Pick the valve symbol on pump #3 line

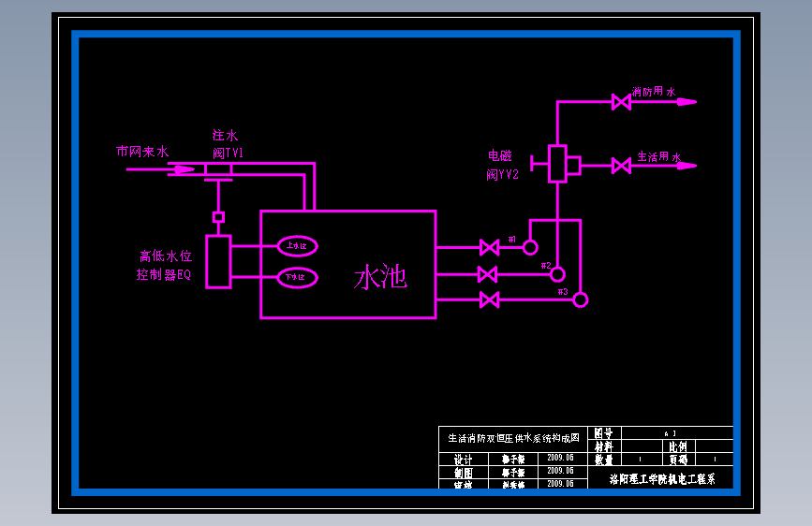(490, 300)
